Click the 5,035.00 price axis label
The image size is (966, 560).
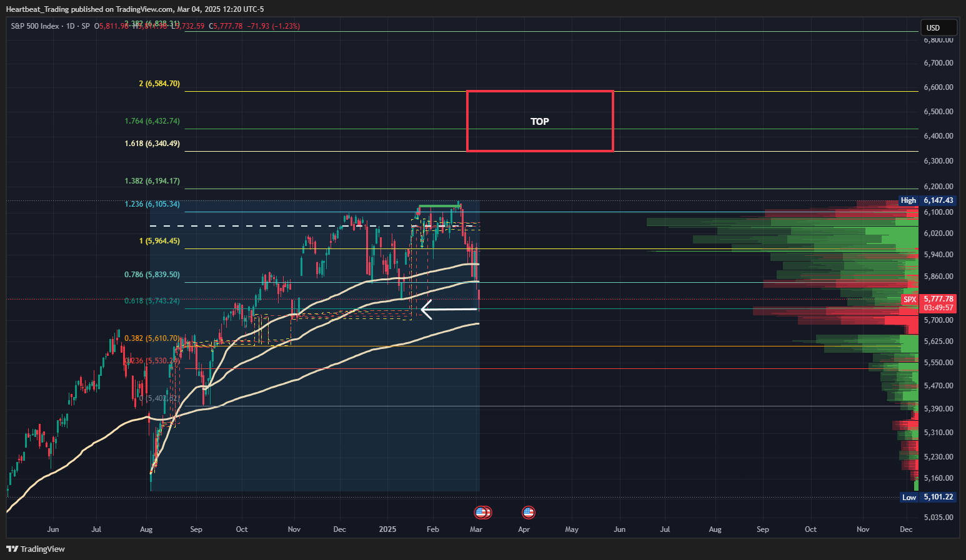939,518
